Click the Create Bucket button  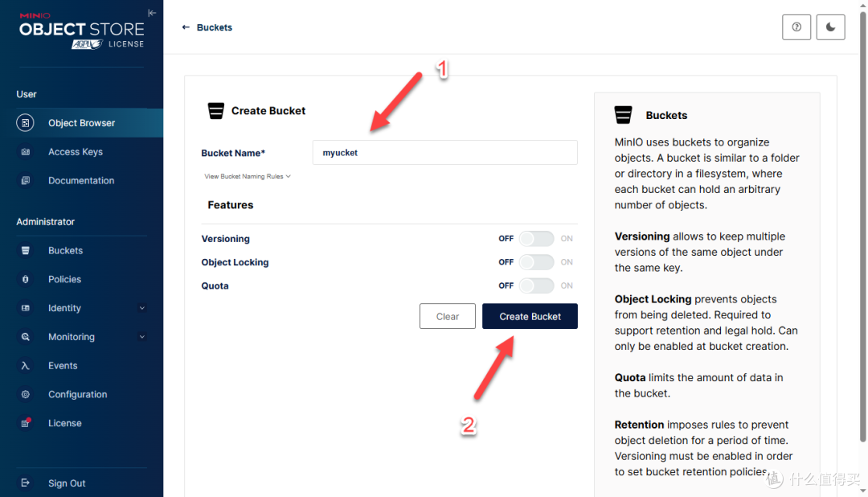[x=530, y=316]
